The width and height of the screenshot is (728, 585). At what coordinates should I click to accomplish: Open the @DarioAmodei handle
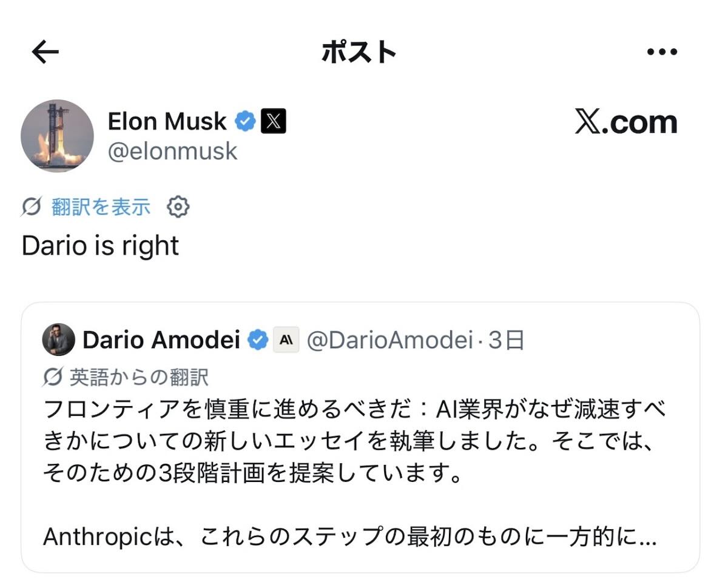[389, 341]
